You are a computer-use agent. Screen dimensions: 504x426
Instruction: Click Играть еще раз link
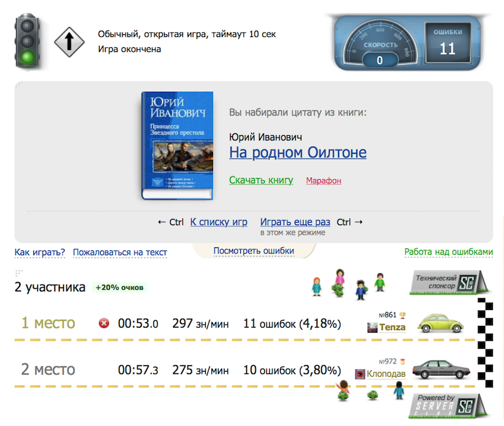pyautogui.click(x=295, y=222)
